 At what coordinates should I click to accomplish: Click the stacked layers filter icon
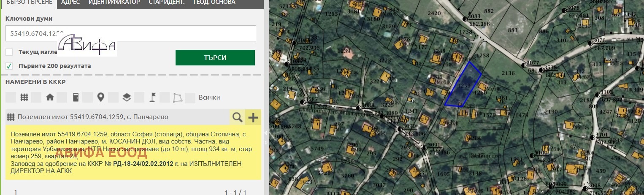(x=127, y=97)
